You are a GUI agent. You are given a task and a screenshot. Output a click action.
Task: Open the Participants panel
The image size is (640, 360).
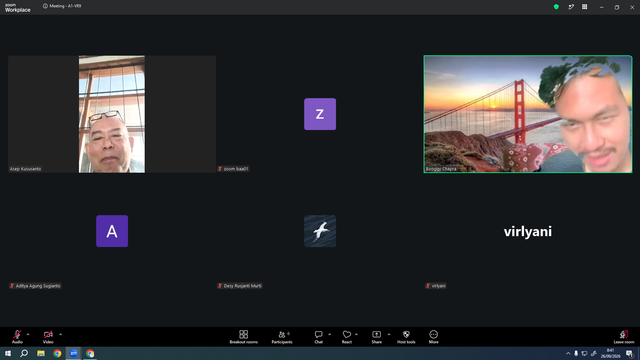pyautogui.click(x=282, y=337)
